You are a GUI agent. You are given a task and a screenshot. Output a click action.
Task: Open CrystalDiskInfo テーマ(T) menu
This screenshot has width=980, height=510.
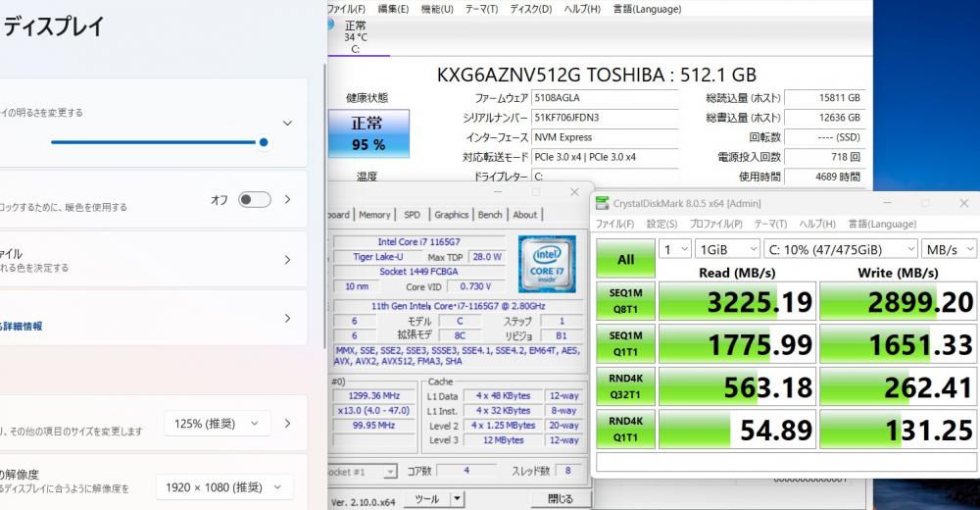click(x=481, y=9)
